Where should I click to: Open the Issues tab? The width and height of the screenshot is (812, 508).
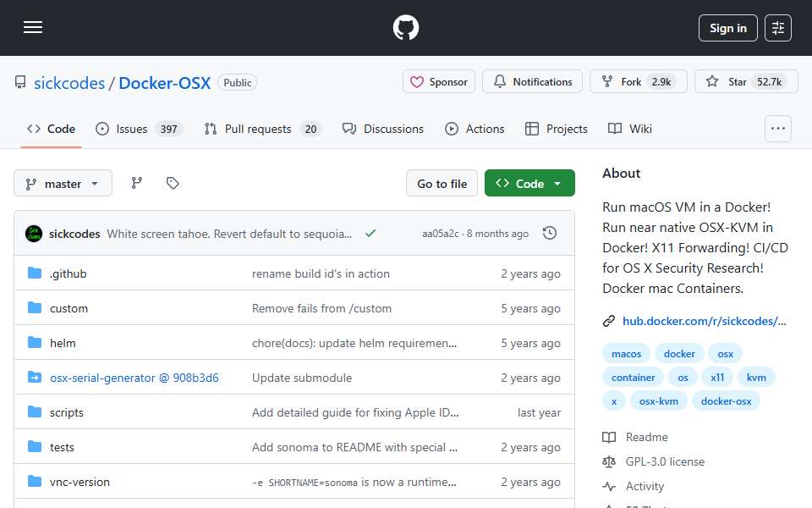click(139, 129)
